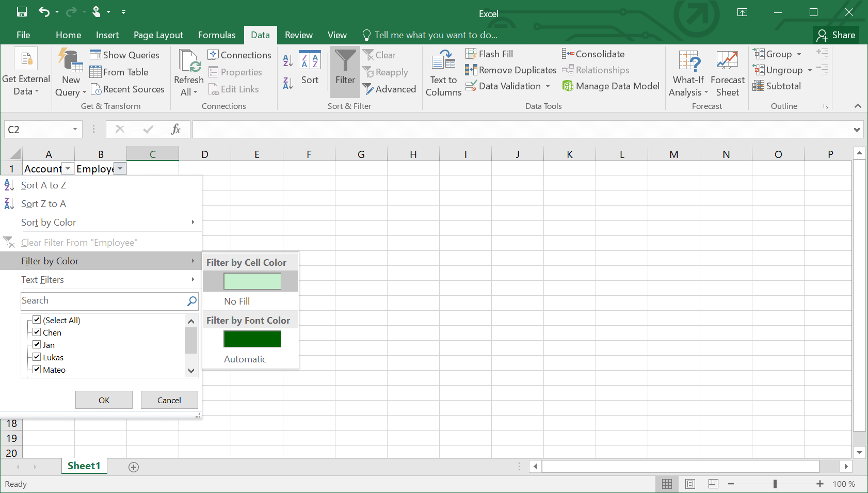This screenshot has width=868, height=493.
Task: Expand the Sort by Color submenu
Action: click(x=48, y=222)
